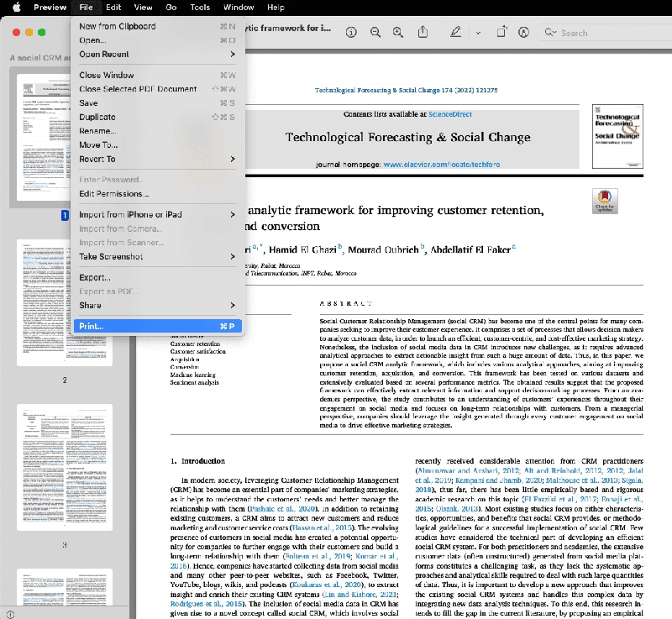
Task: Open the Kampani and Jhamb, 2020 citation
Action: click(x=499, y=480)
